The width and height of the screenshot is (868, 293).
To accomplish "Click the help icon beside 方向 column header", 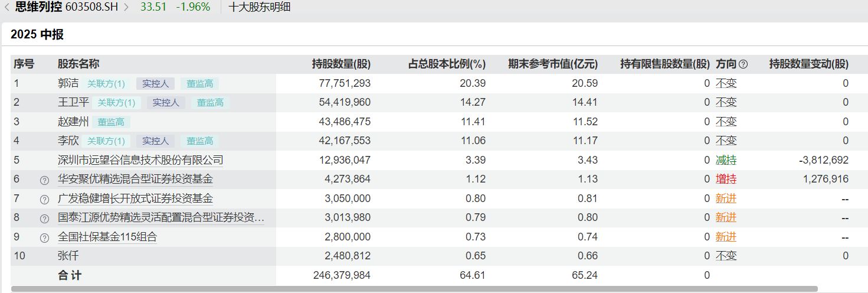I will point(743,64).
